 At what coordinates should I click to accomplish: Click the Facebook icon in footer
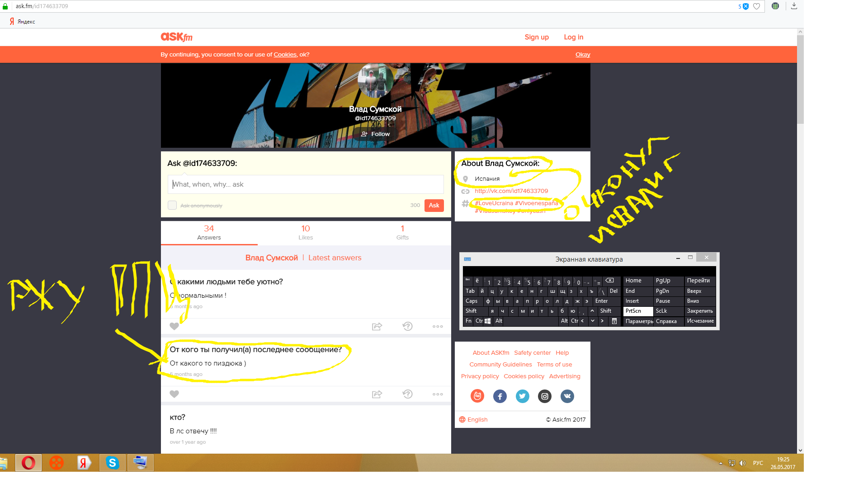click(500, 396)
